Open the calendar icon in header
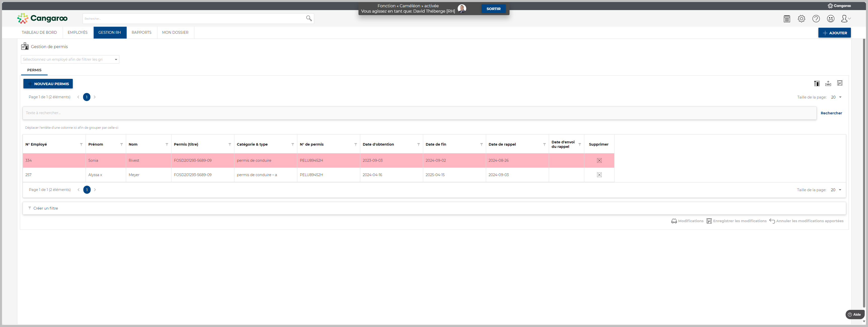This screenshot has height=327, width=868. [787, 19]
